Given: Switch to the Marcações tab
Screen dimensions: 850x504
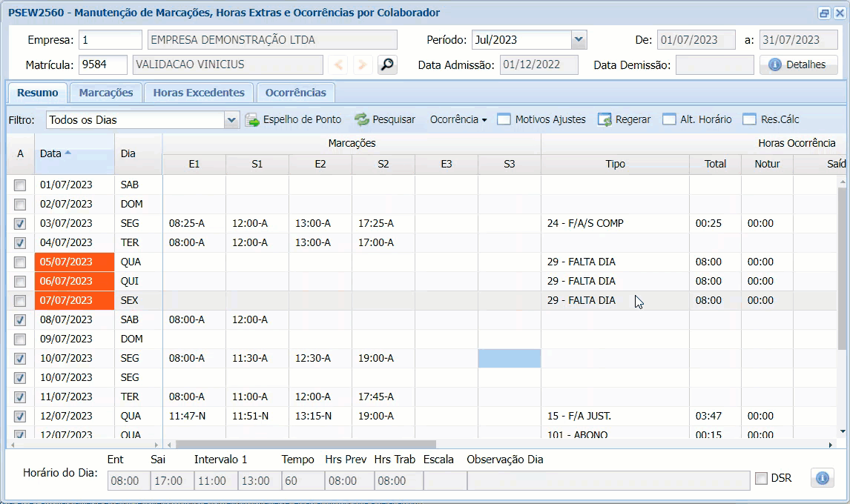Looking at the screenshot, I should click(x=106, y=93).
